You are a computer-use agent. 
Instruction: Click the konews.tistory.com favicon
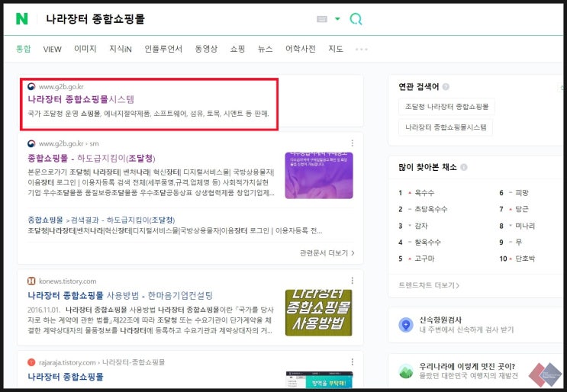point(31,281)
